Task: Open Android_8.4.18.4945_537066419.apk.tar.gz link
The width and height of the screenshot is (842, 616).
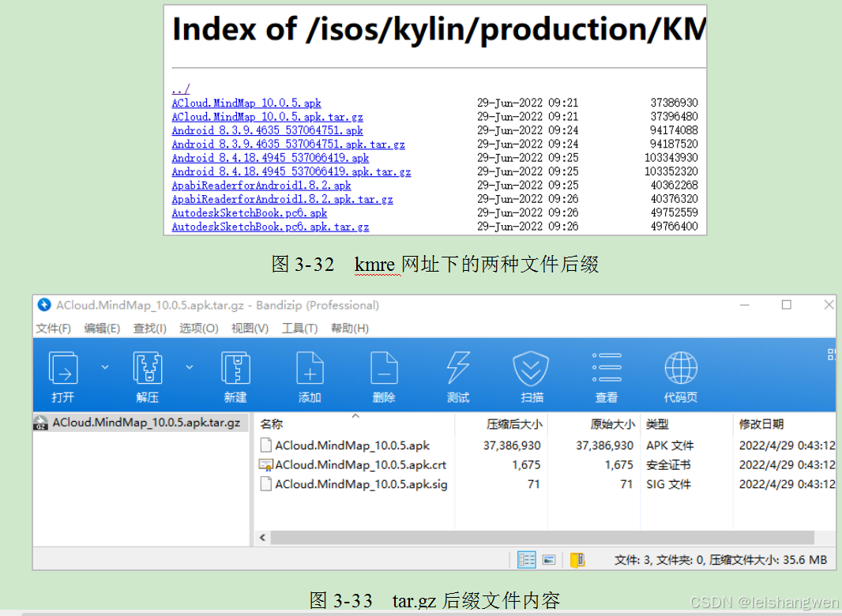Action: tap(291, 172)
